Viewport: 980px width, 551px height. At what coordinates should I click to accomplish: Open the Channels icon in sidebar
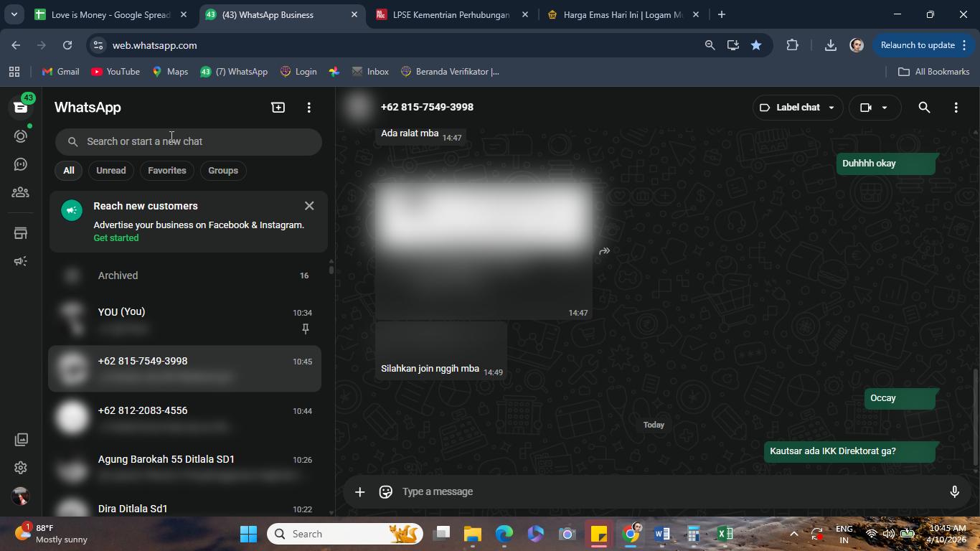20,164
